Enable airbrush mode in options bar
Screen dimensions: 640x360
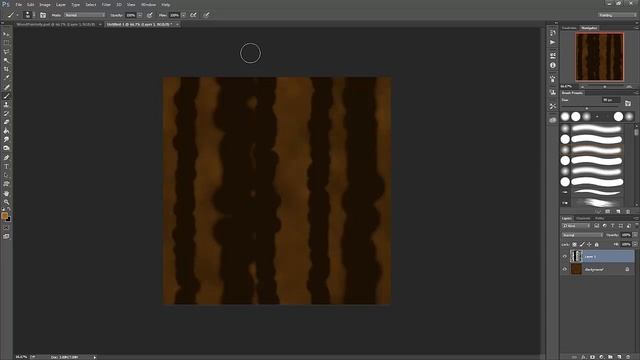[193, 15]
